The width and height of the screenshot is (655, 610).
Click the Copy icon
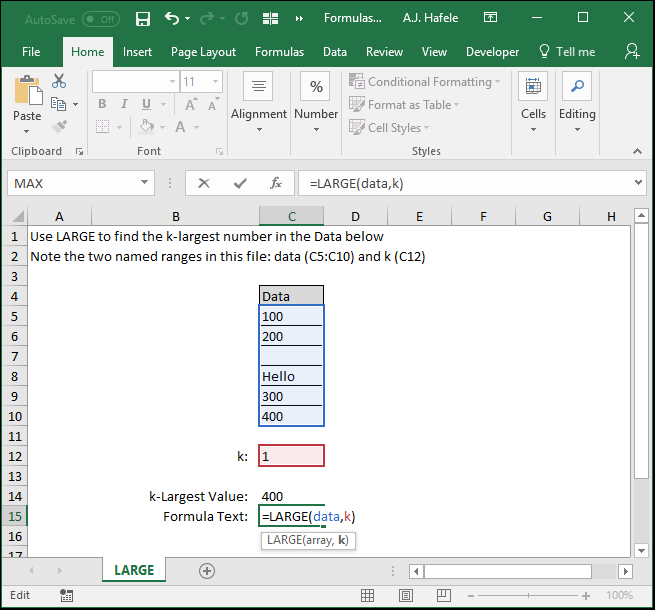[58, 104]
